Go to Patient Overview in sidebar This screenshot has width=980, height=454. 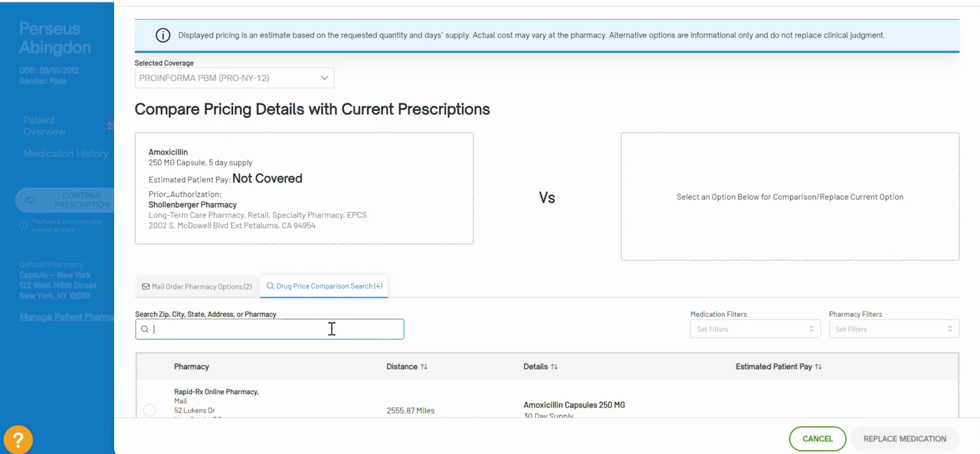click(44, 126)
